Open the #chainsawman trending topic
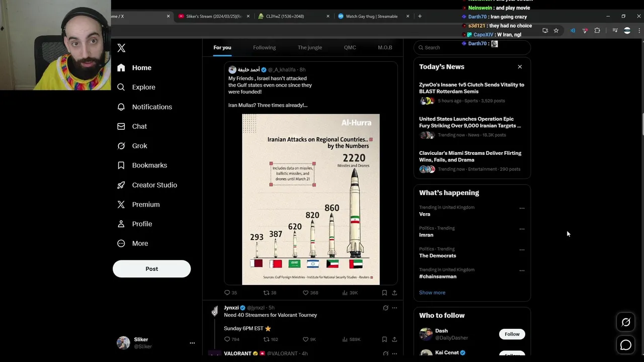 coord(438,277)
